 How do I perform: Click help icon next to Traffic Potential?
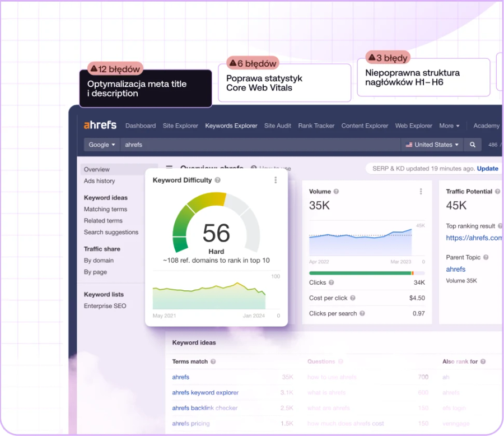click(x=498, y=192)
